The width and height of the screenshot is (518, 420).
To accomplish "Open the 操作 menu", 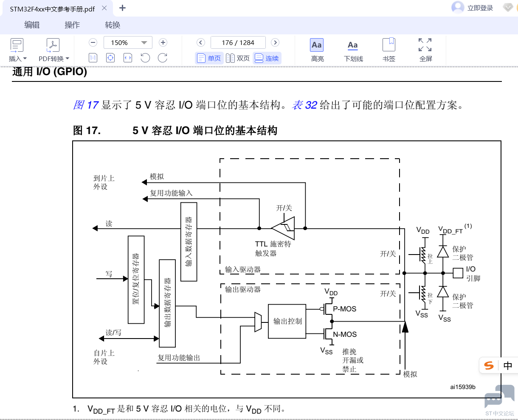I will [x=72, y=25].
